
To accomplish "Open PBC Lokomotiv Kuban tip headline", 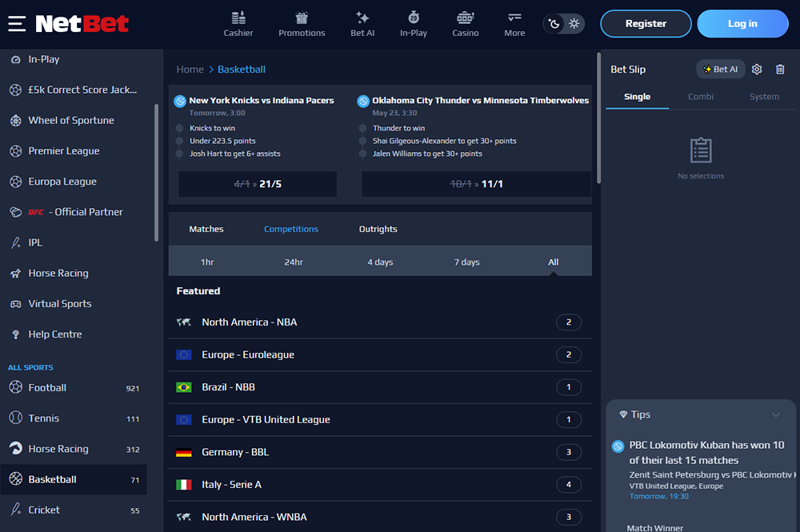I will (706, 453).
